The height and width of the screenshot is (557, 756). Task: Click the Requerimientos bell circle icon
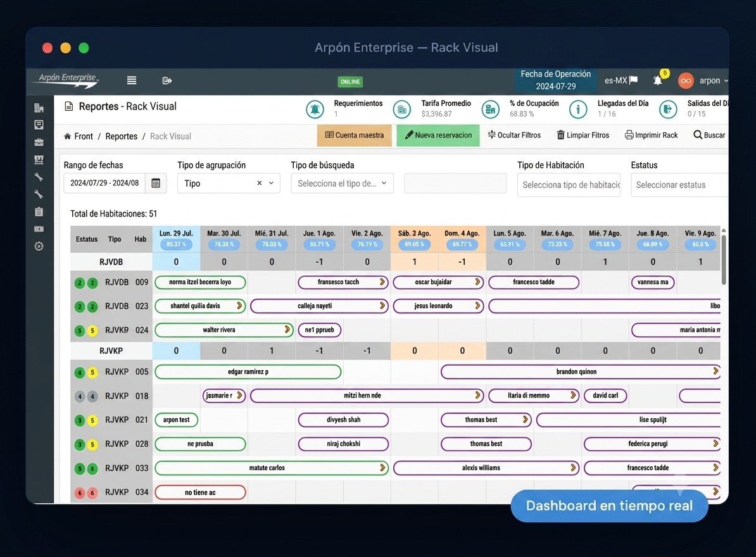pyautogui.click(x=315, y=110)
